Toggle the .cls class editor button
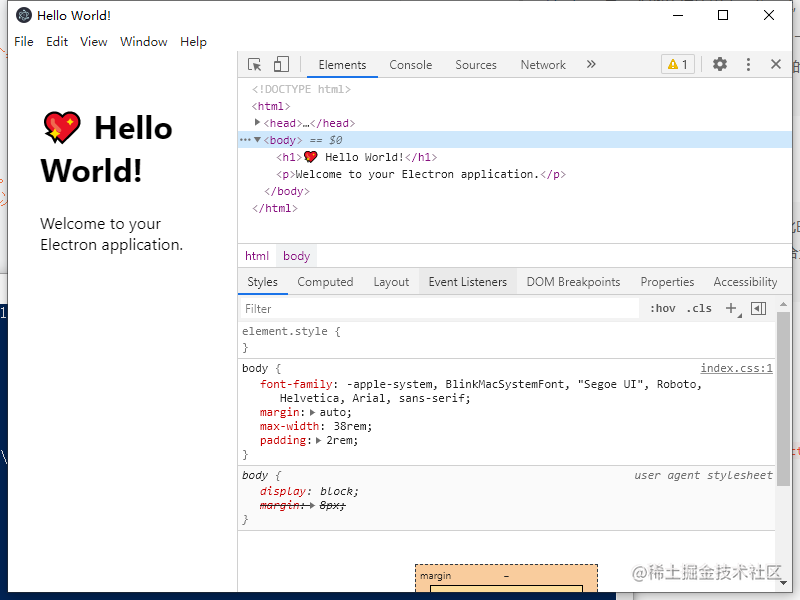The height and width of the screenshot is (600, 800). coord(698,308)
